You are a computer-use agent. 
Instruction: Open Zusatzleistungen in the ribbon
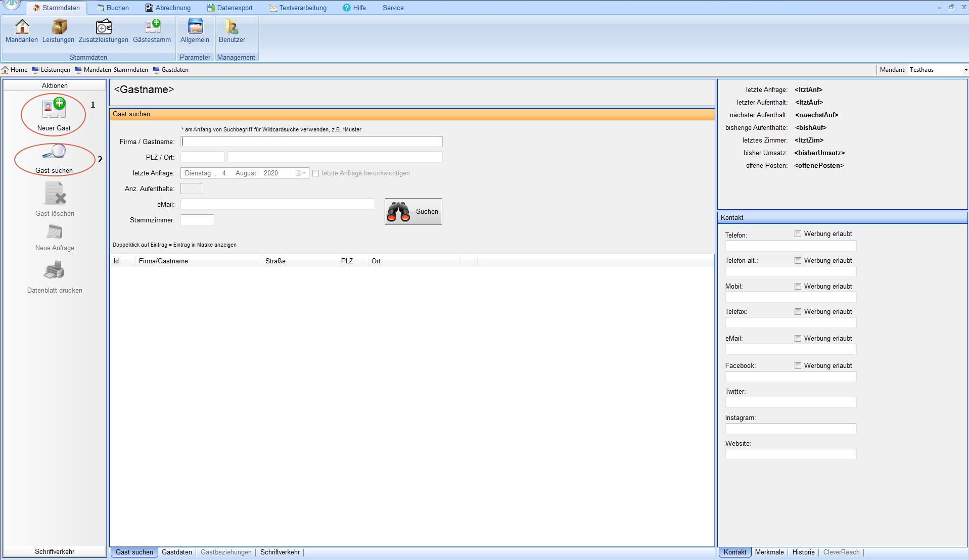tap(104, 31)
